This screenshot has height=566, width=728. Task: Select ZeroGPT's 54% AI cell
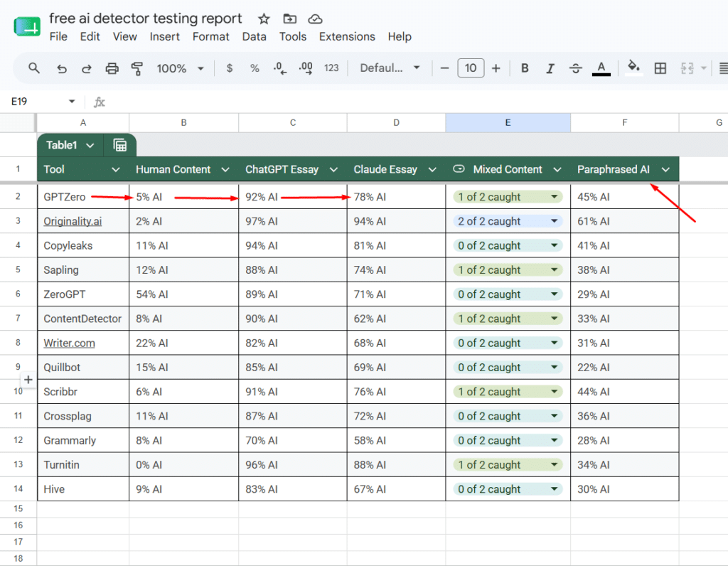[184, 294]
